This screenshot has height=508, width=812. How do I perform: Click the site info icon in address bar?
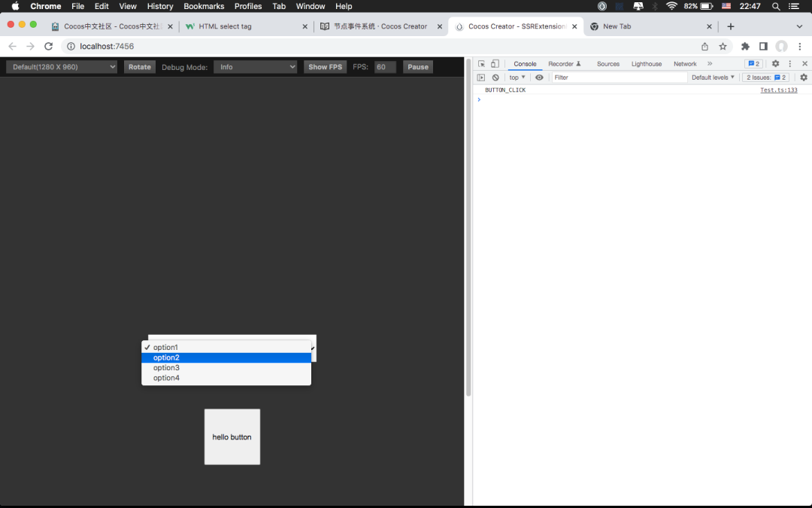71,46
